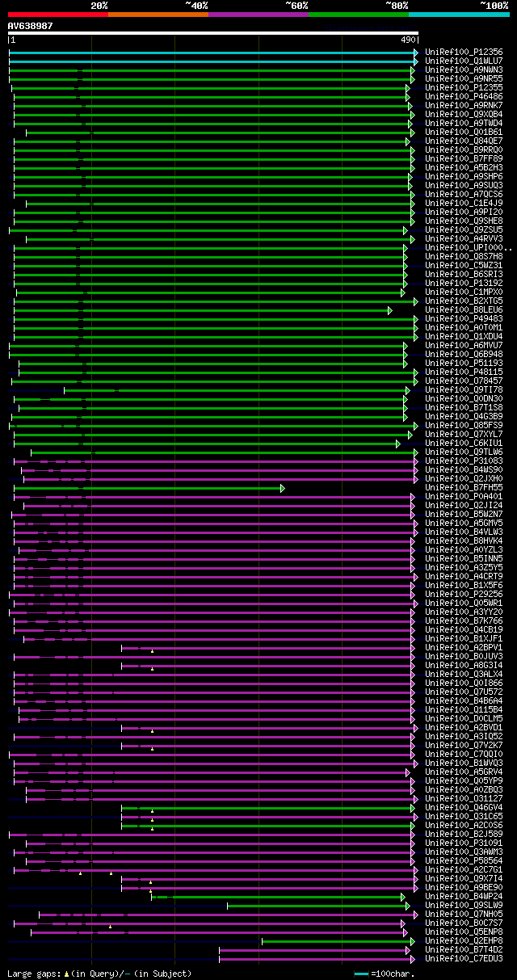This screenshot has width=517, height=980.
Task: Select label UniRef100_P51193
Action: pyautogui.click(x=464, y=363)
